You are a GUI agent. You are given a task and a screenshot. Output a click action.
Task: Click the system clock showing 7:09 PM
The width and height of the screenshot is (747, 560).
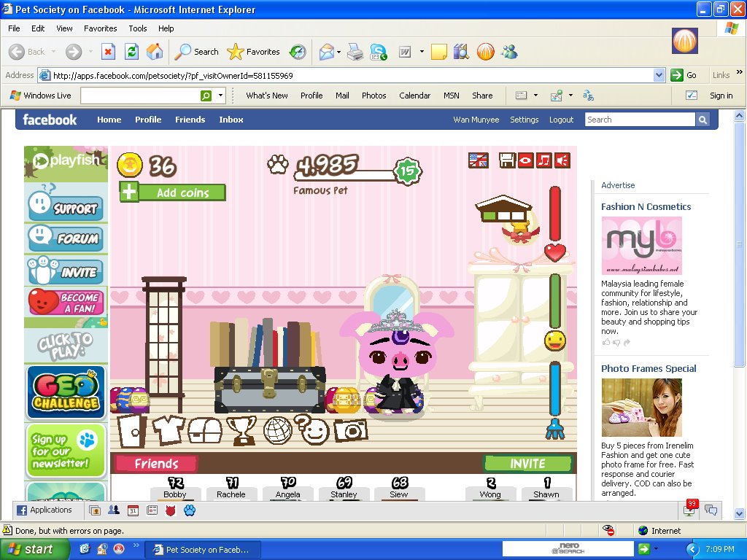[x=719, y=550]
